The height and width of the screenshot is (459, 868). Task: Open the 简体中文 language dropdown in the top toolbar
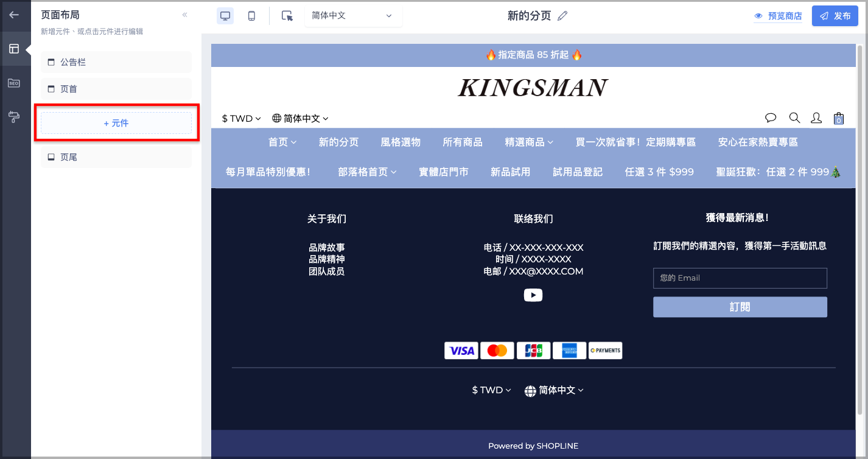tap(354, 16)
